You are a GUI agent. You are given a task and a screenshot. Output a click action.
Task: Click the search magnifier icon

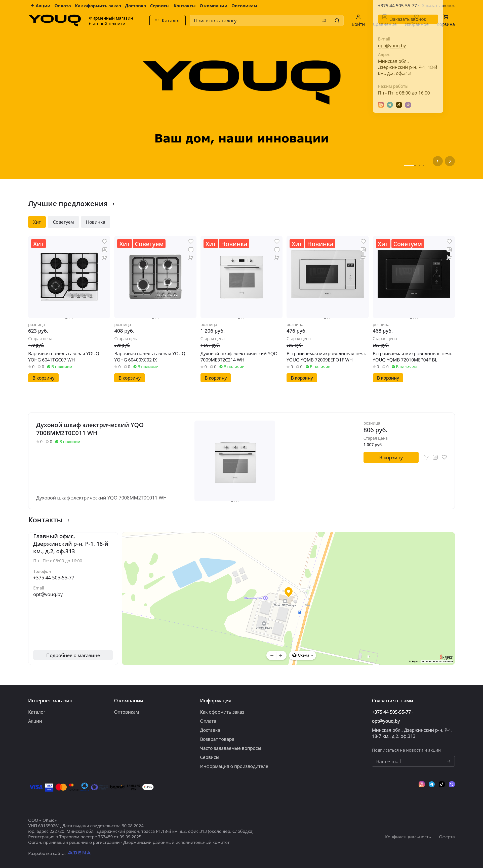(x=337, y=21)
